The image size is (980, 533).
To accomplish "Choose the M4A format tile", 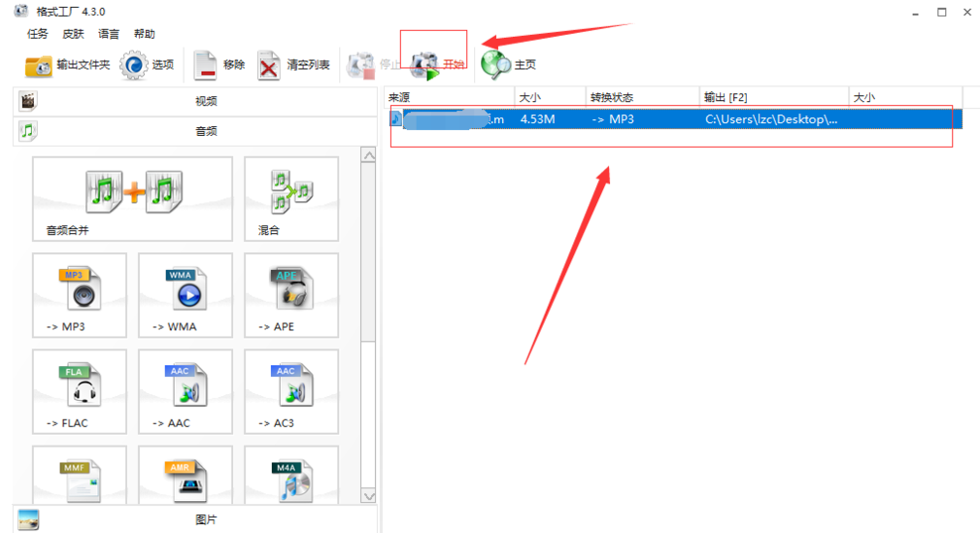I will click(291, 475).
